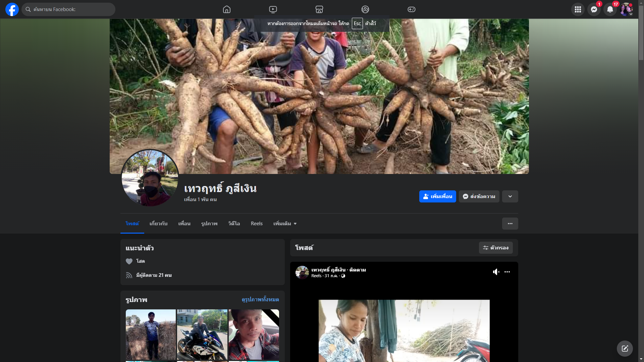Click the เพิ่มเพื่อน add friend button
644x362 pixels.
437,196
